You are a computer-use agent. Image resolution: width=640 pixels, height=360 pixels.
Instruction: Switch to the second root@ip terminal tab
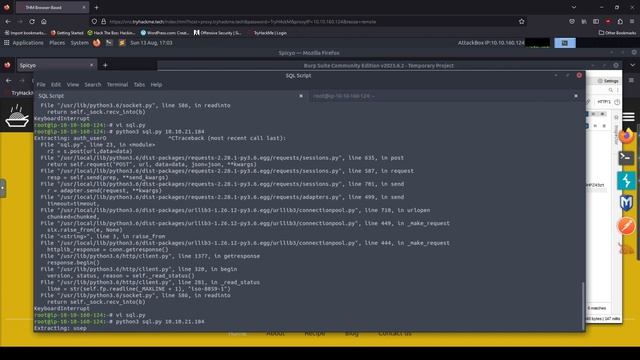(445, 96)
